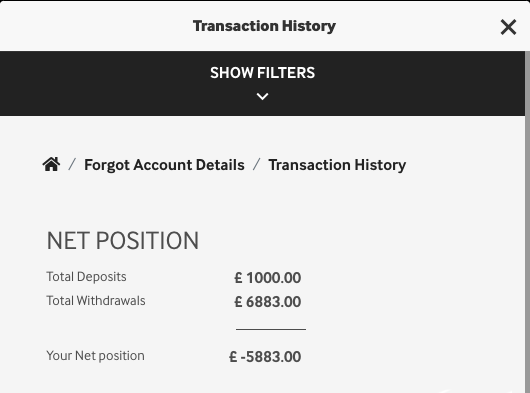Expand filters using the down chevron
Image resolution: width=530 pixels, height=393 pixels.
click(262, 97)
